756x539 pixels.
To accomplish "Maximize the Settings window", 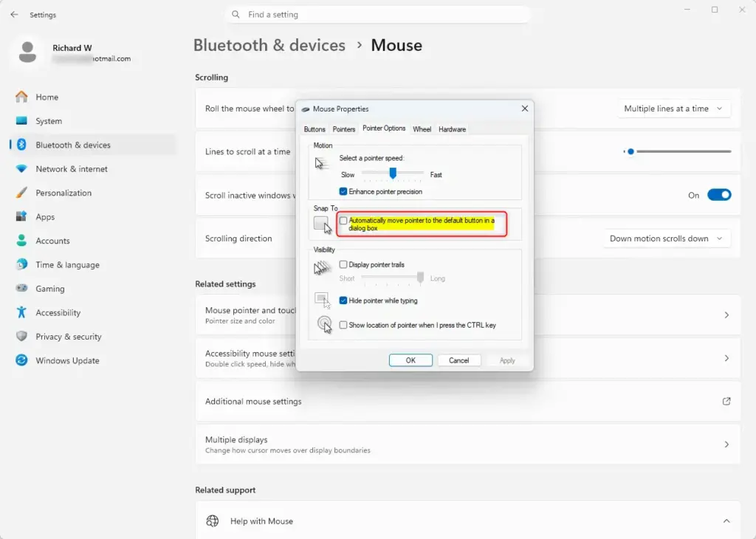I will tap(715, 10).
